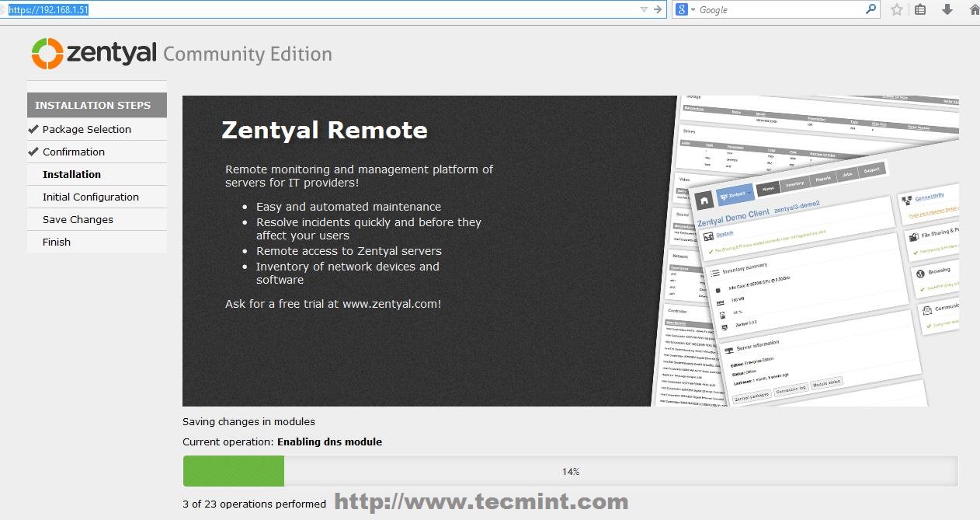This screenshot has width=980, height=520.
Task: Select Initial Configuration step
Action: (91, 197)
